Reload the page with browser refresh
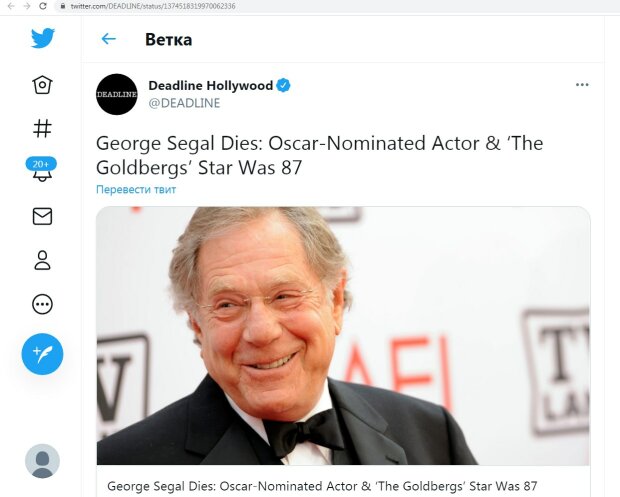The height and width of the screenshot is (497, 620). pos(43,6)
